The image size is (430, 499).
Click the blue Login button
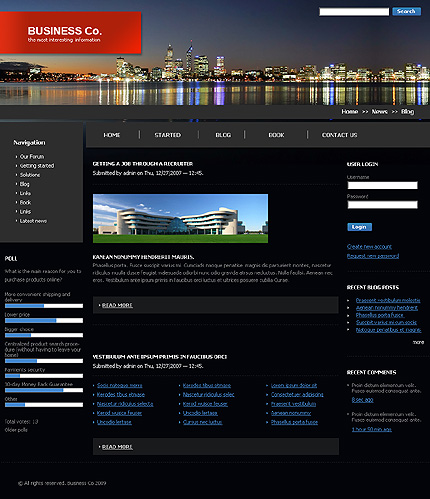click(359, 227)
